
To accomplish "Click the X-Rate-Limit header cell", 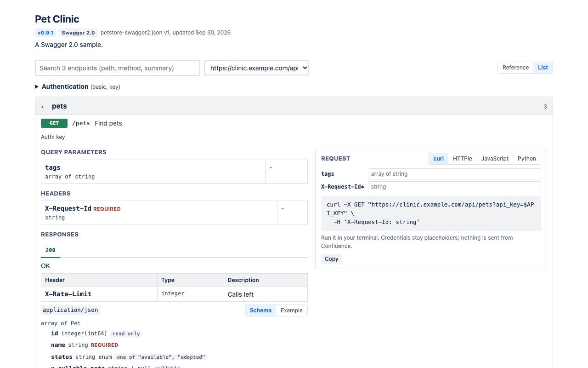I will (x=99, y=294).
